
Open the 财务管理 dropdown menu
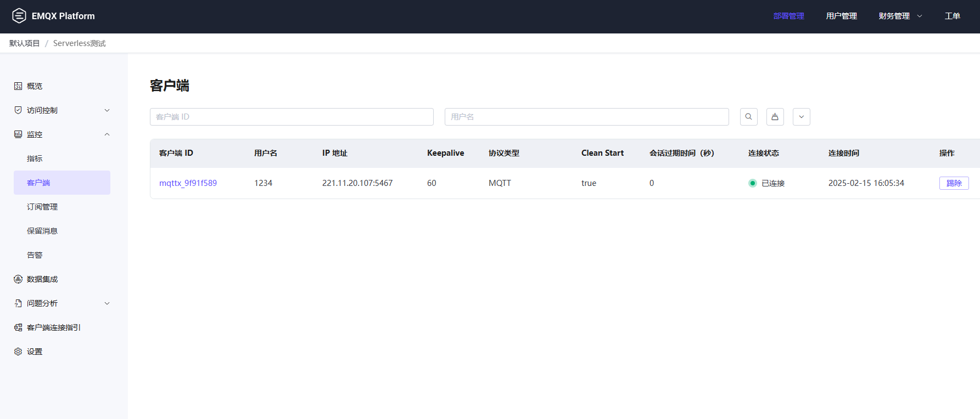900,16
